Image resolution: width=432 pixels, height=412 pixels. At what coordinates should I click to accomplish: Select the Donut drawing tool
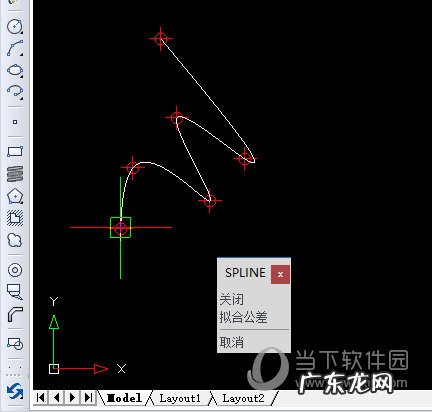[15, 270]
